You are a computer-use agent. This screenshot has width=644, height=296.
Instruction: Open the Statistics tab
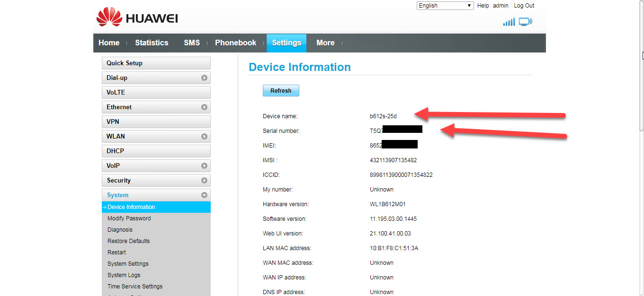[152, 43]
